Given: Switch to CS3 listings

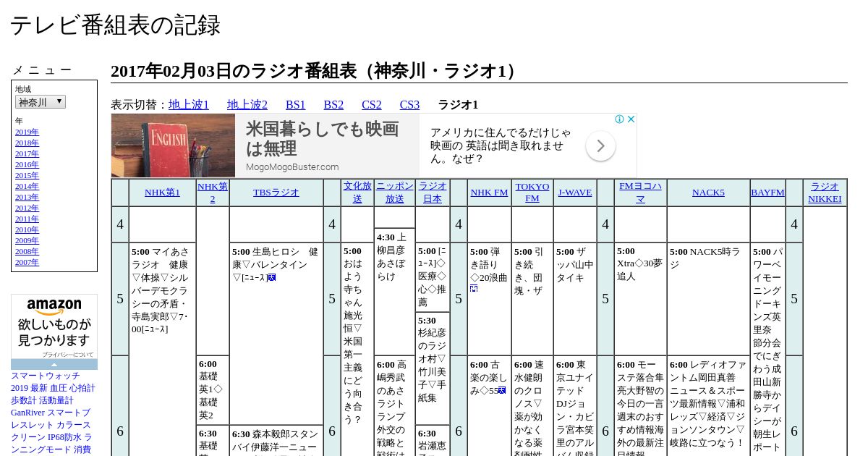Looking at the screenshot, I should 409,104.
